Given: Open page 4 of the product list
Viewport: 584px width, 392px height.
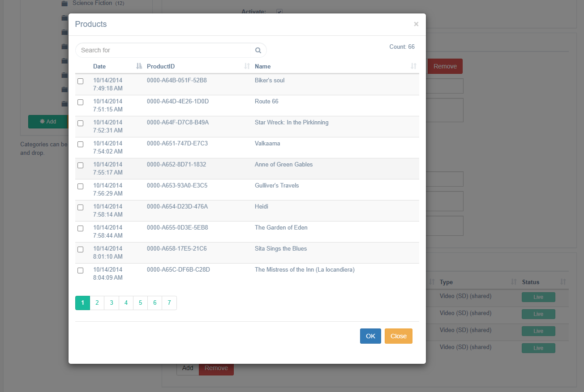Looking at the screenshot, I should [126, 303].
